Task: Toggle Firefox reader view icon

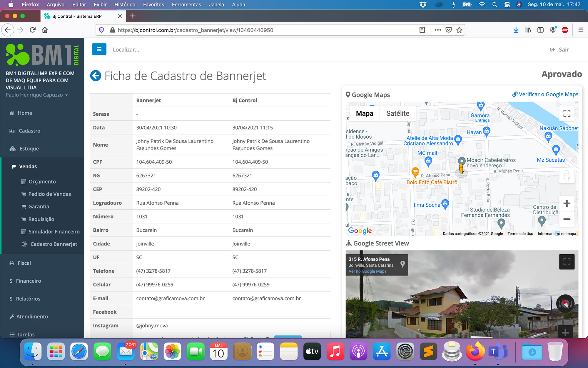Action: (x=422, y=30)
